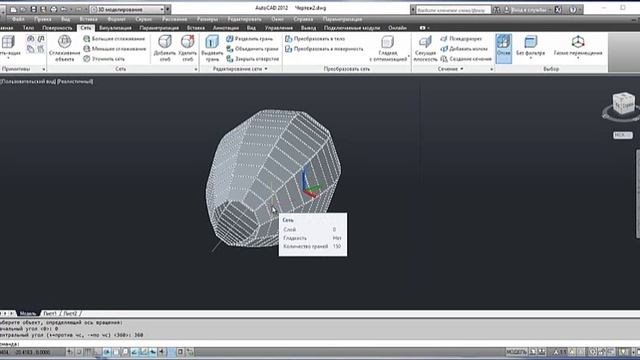Click the Exchange X icon in title bar
Screen dimensions: 640x360
click(558, 9)
